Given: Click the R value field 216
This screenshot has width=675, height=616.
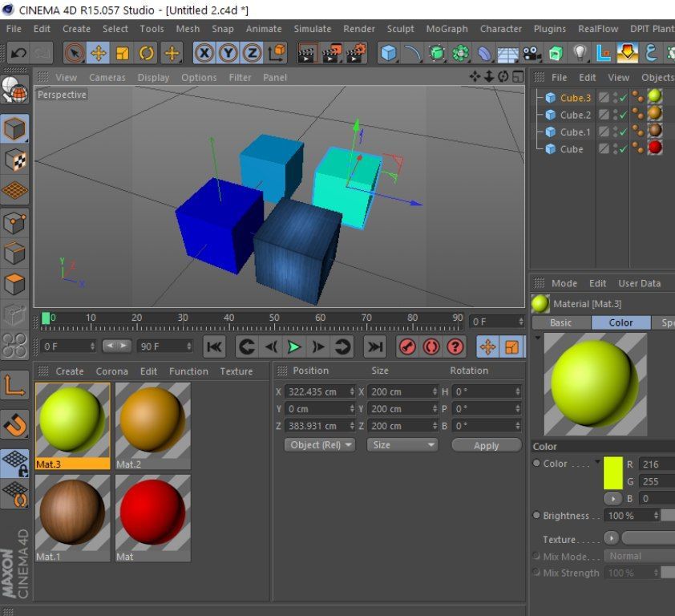Looking at the screenshot, I should pos(656,464).
